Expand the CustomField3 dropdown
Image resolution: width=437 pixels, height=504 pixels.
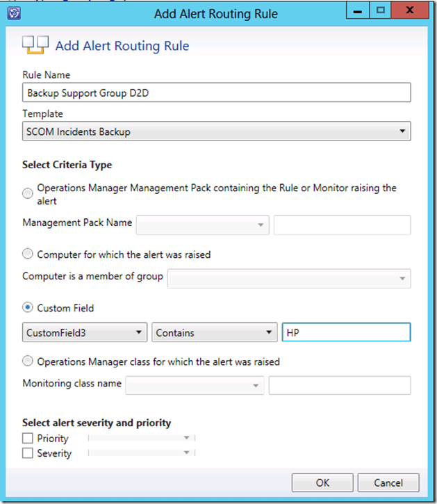click(x=85, y=333)
